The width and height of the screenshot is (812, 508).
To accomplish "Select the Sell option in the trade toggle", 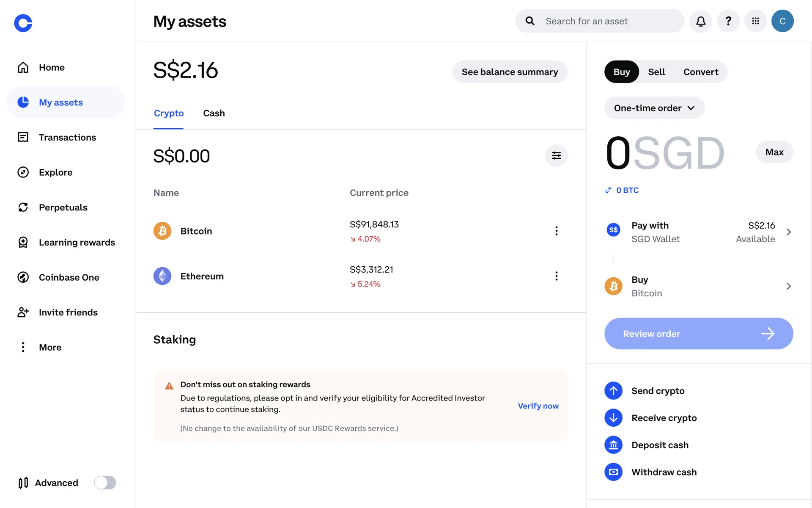I will pos(656,72).
